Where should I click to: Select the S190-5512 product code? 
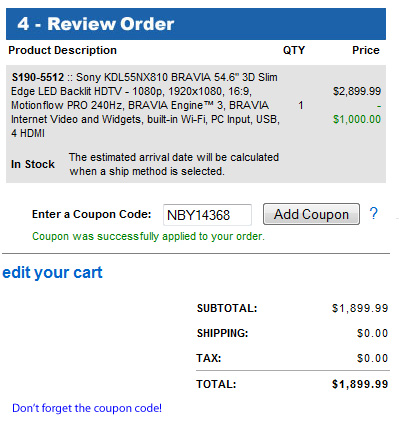click(38, 77)
